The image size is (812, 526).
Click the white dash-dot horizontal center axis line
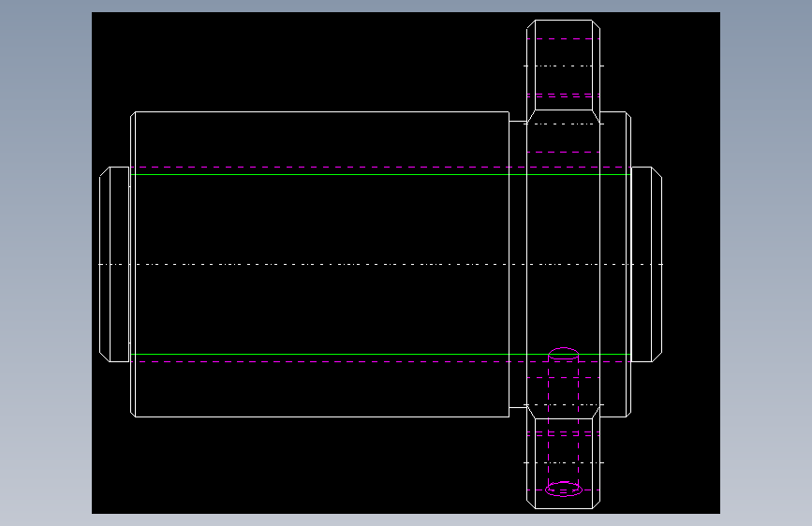coord(380,264)
